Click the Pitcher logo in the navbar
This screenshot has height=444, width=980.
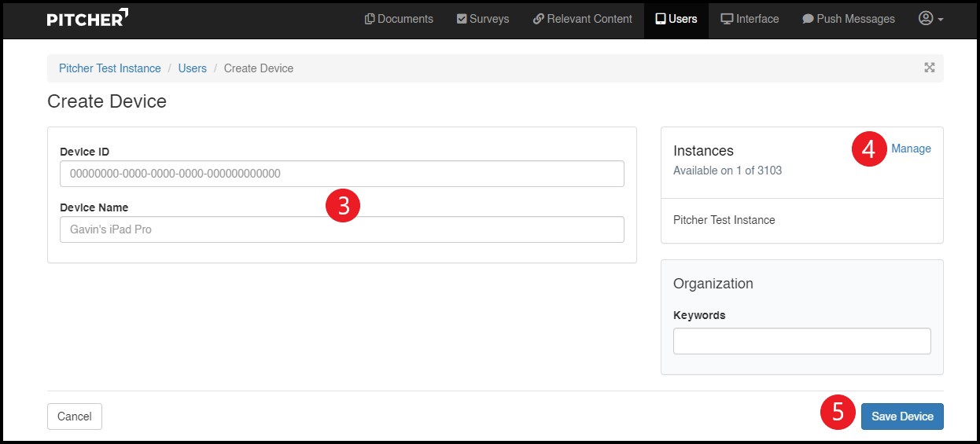tap(87, 19)
